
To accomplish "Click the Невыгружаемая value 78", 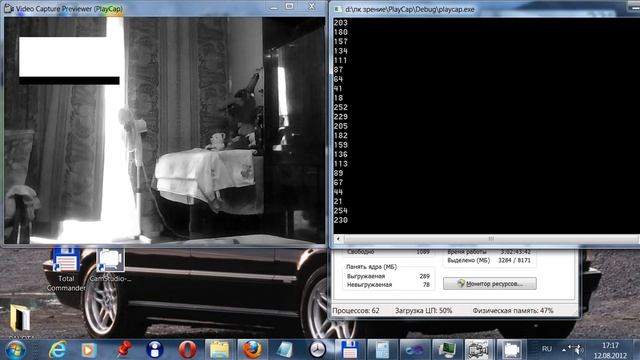I will [x=426, y=285].
